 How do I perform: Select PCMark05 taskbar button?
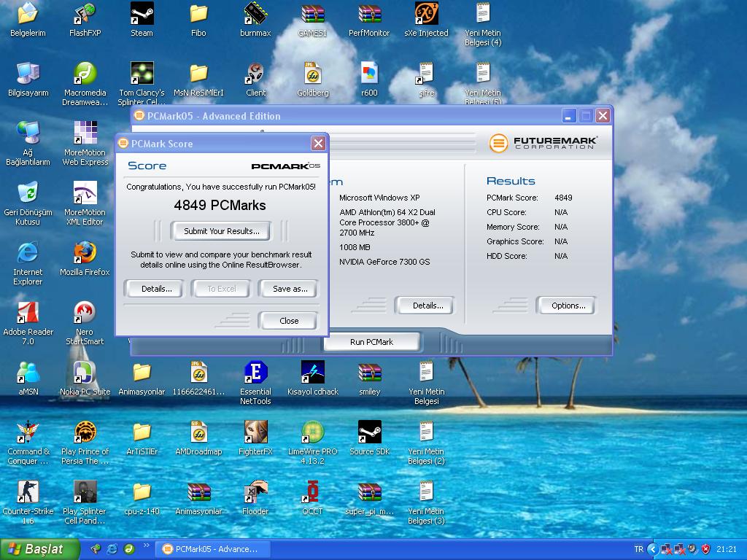[212, 549]
